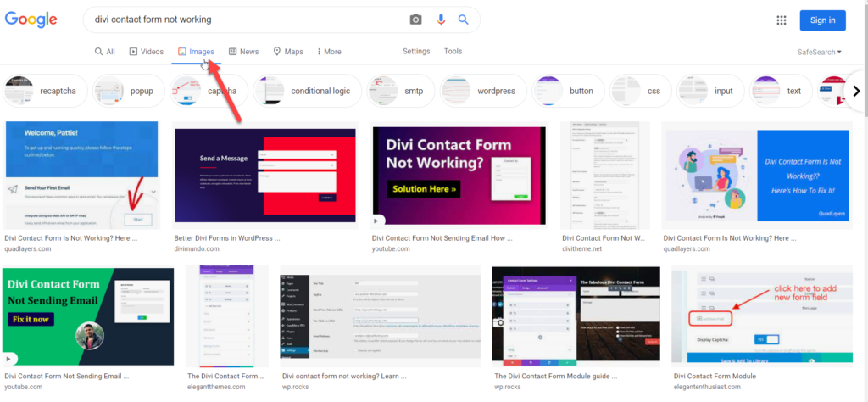Click 'Divi Contact Form Not Sending Email How' title

pos(442,238)
